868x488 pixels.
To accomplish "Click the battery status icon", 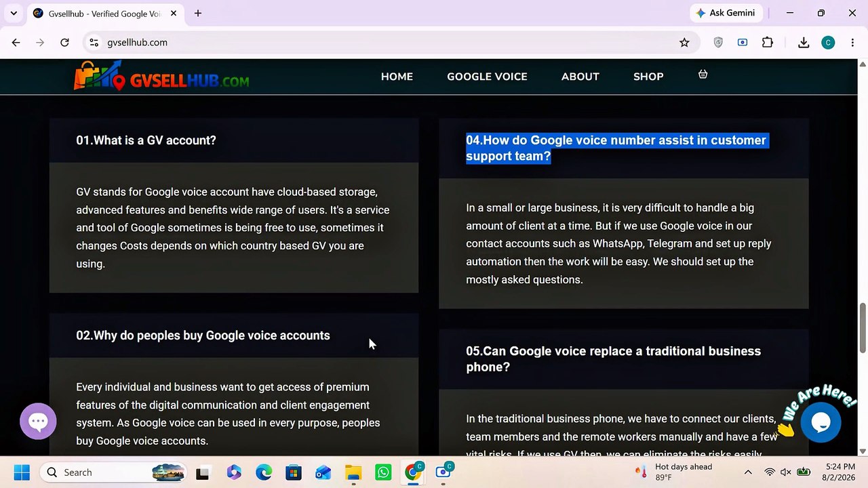I will (x=804, y=472).
